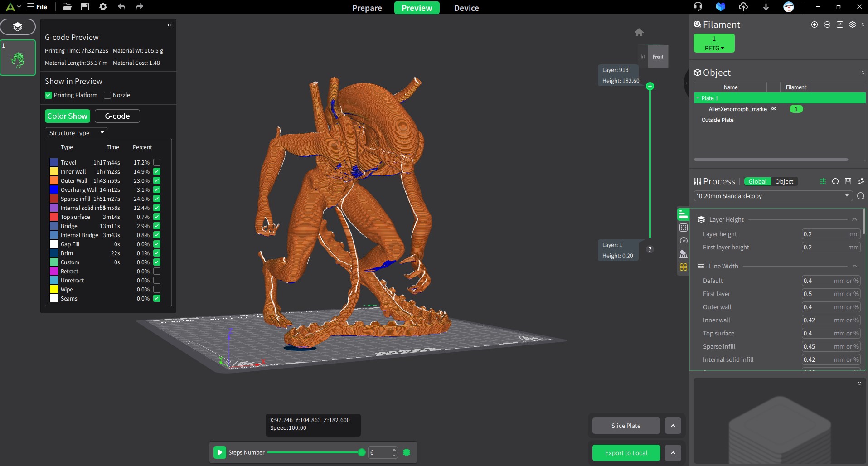The height and width of the screenshot is (466, 868).
Task: Click the Export to Local button
Action: 626,453
